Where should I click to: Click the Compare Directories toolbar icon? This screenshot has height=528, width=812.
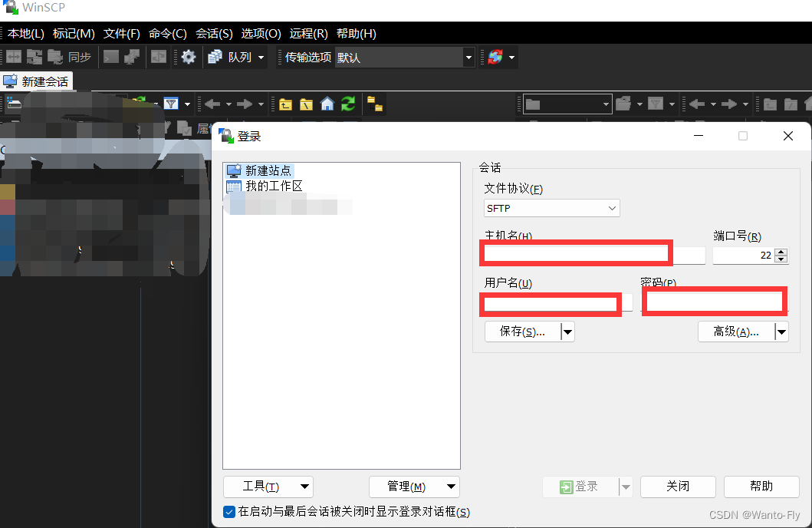pos(14,57)
